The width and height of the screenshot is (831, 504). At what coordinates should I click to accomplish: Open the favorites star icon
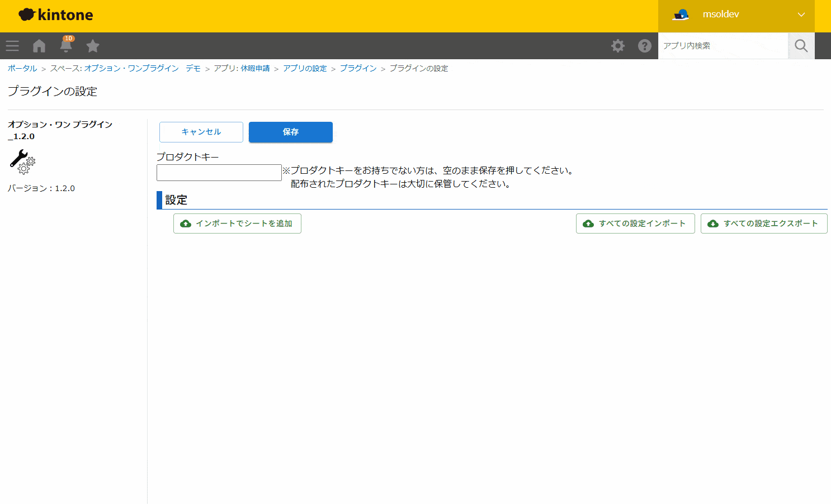tap(93, 46)
